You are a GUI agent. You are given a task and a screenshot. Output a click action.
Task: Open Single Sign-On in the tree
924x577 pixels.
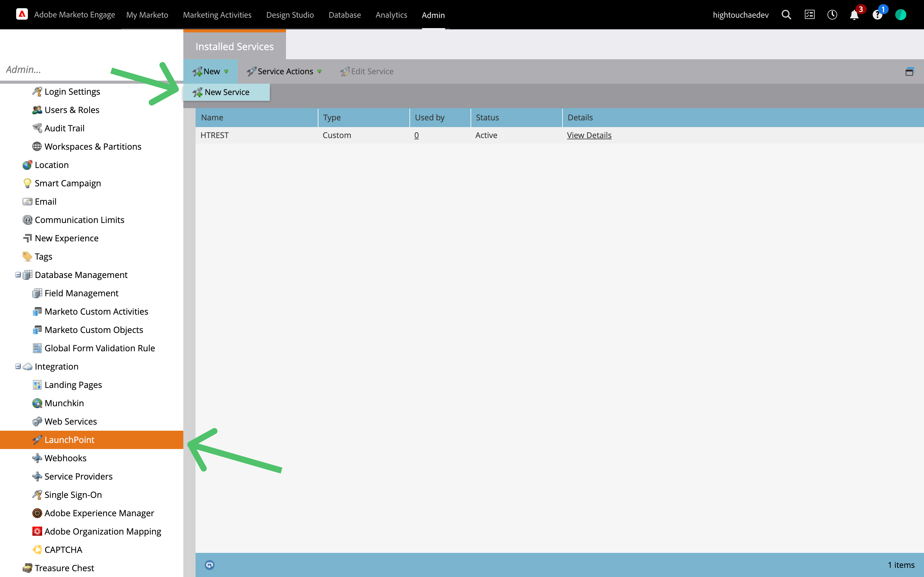point(73,495)
